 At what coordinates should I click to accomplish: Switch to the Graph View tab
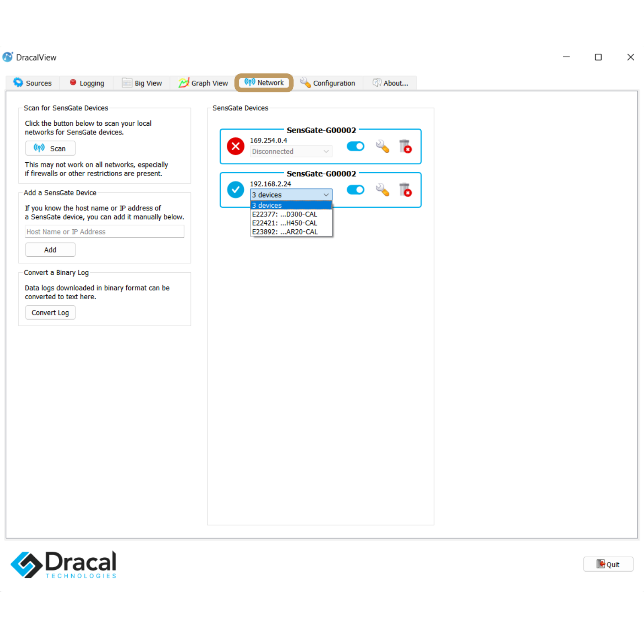(x=204, y=83)
